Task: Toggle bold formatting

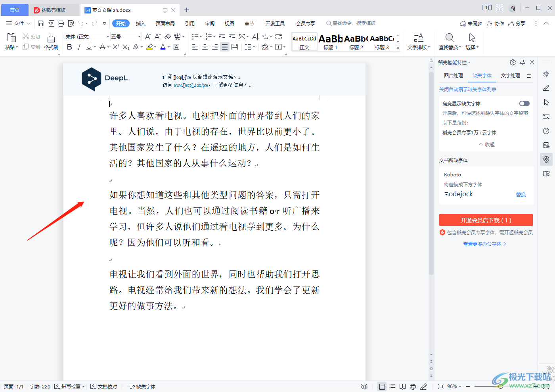Action: tap(70, 47)
